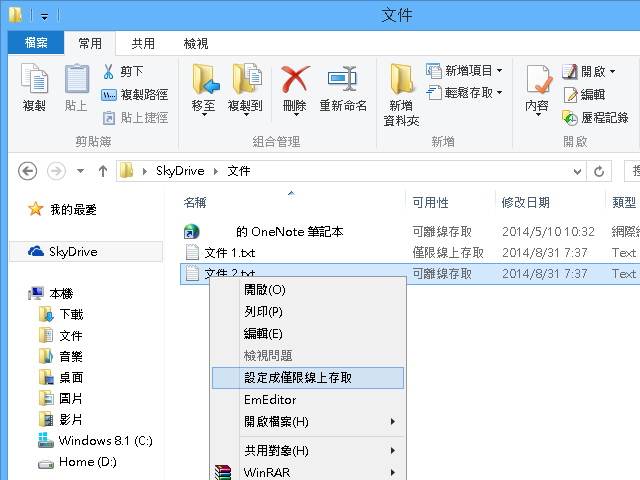This screenshot has width=640, height=480.
Task: Click the Up one level arrow
Action: pos(103,171)
